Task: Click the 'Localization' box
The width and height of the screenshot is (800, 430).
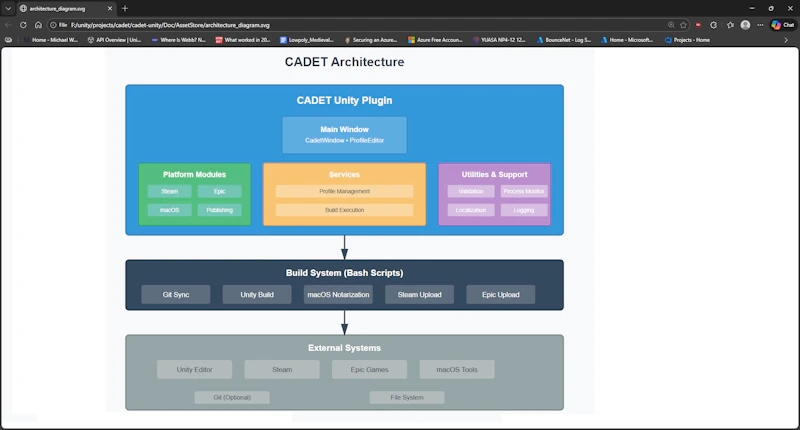Action: 471,210
